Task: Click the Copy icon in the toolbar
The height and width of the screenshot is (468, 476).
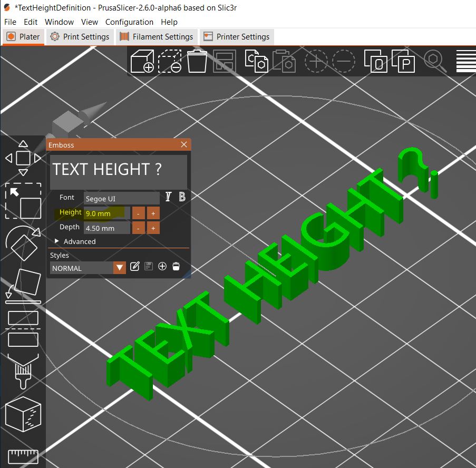Action: tap(257, 62)
